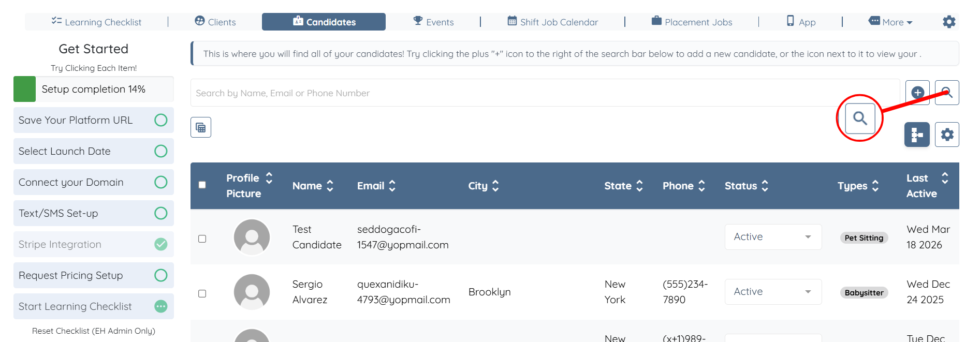This screenshot has width=980, height=342.
Task: Click Test Candidate's profile avatar
Action: pyautogui.click(x=252, y=237)
